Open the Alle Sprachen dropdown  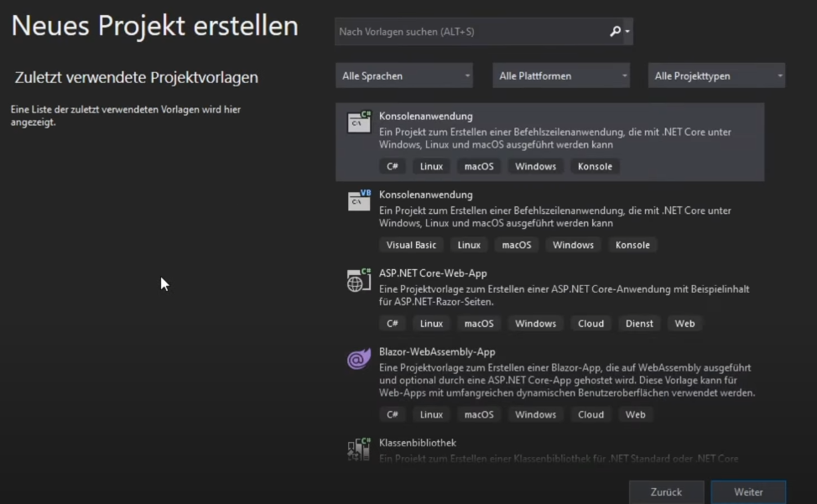coord(404,75)
